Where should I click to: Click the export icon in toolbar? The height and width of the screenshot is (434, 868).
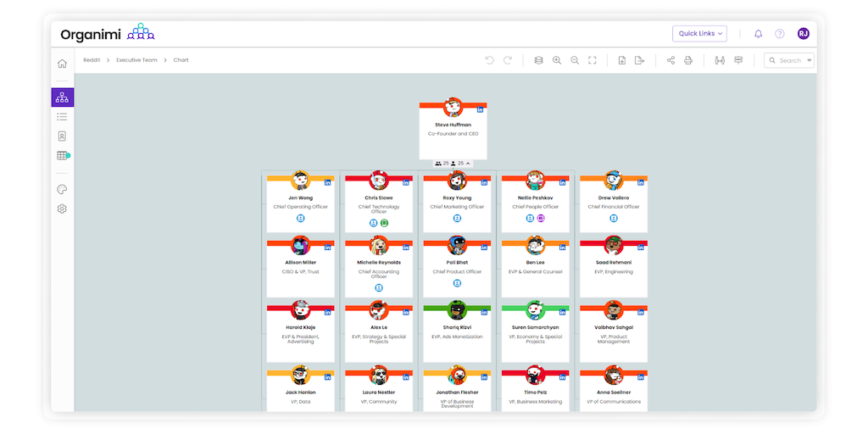pos(639,60)
